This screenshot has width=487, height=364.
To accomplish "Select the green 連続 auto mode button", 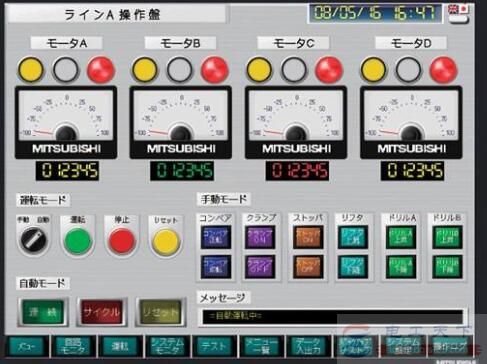I will pyautogui.click(x=43, y=312).
